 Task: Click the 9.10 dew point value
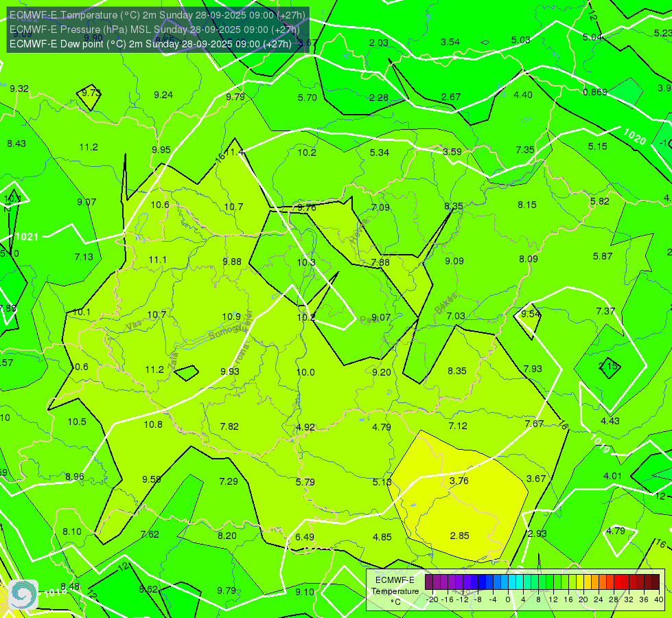coord(305,593)
